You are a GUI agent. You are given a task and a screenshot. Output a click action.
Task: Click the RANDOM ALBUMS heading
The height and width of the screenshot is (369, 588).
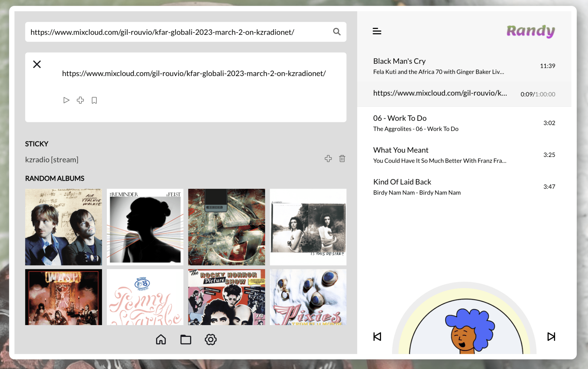point(55,178)
